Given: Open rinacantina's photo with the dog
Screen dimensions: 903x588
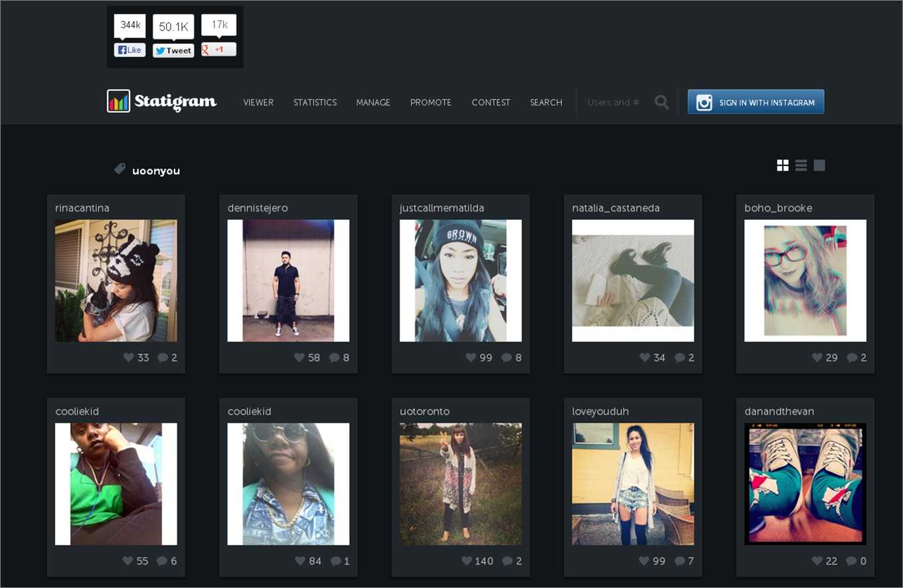Looking at the screenshot, I should pyautogui.click(x=116, y=281).
